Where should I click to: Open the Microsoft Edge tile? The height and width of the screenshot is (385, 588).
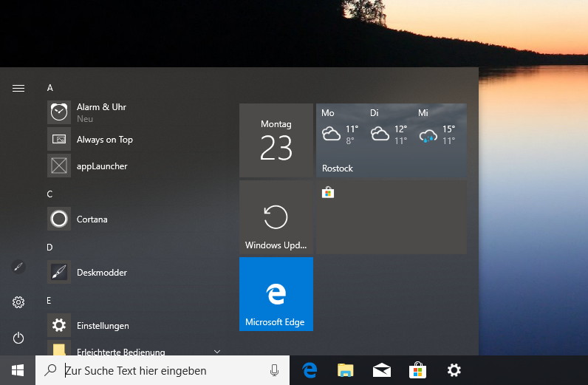276,294
